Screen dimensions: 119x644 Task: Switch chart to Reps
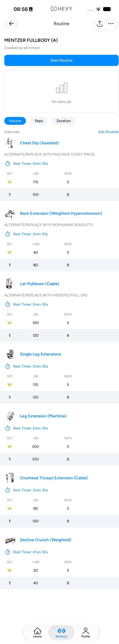pyautogui.click(x=39, y=121)
